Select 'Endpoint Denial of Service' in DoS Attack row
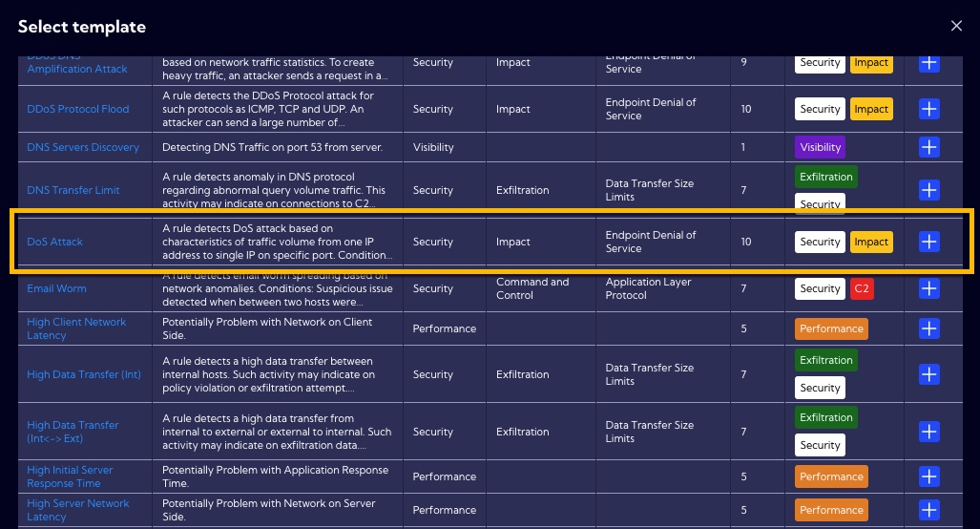 (x=651, y=242)
